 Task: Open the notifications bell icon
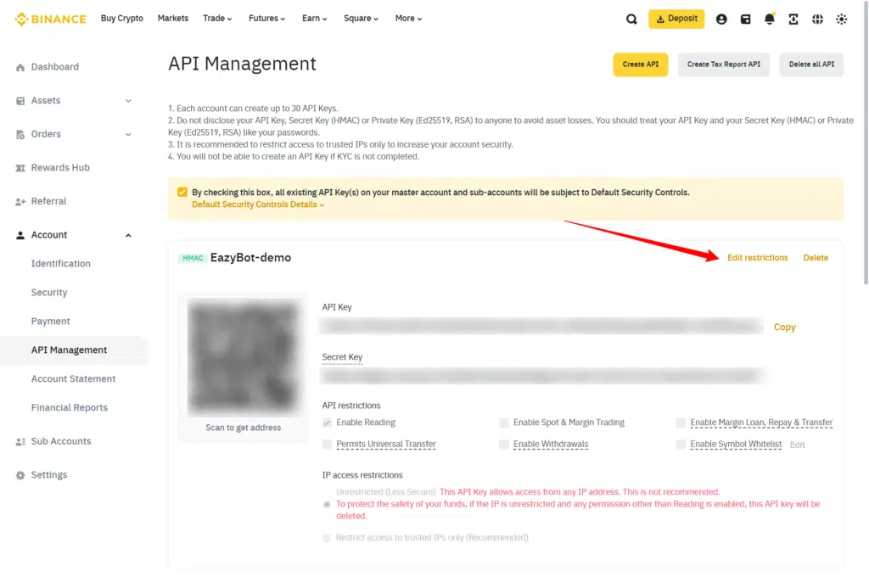point(769,18)
